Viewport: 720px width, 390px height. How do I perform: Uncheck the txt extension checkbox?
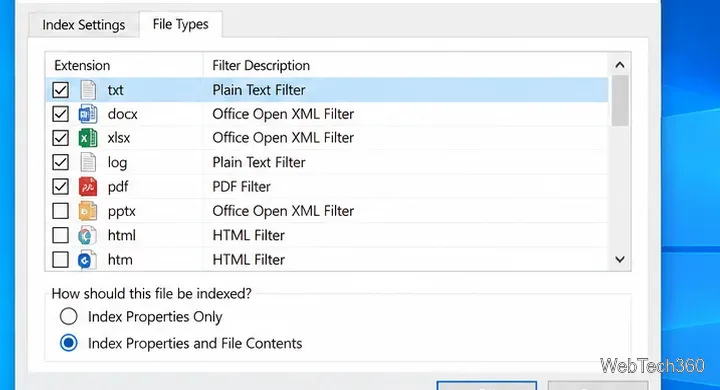(x=61, y=90)
